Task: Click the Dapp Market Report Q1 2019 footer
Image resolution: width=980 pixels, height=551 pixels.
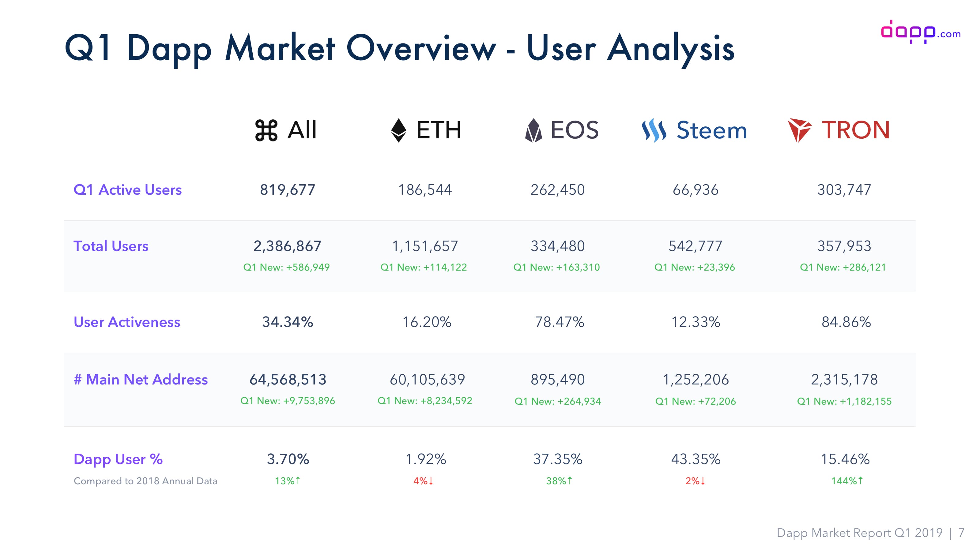Action: (x=859, y=532)
